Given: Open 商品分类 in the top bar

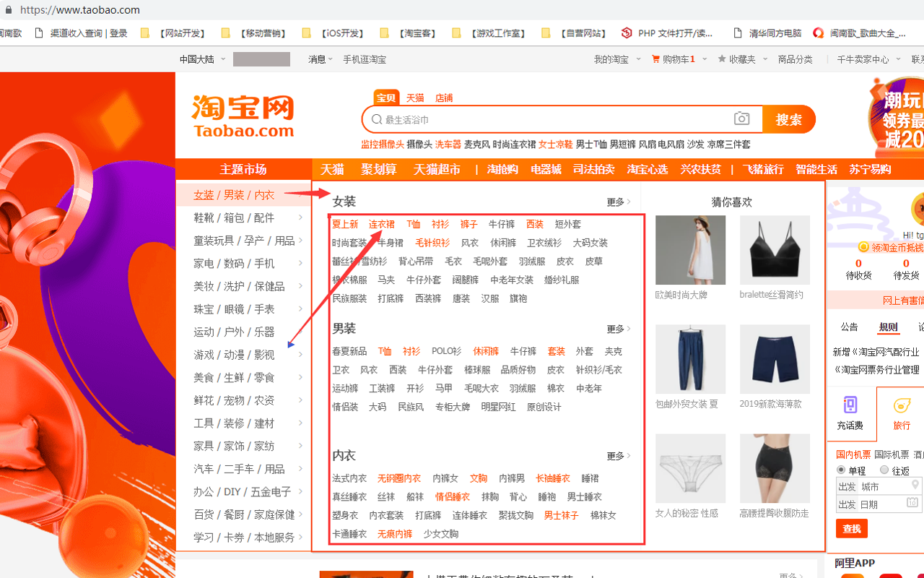Looking at the screenshot, I should coord(795,59).
